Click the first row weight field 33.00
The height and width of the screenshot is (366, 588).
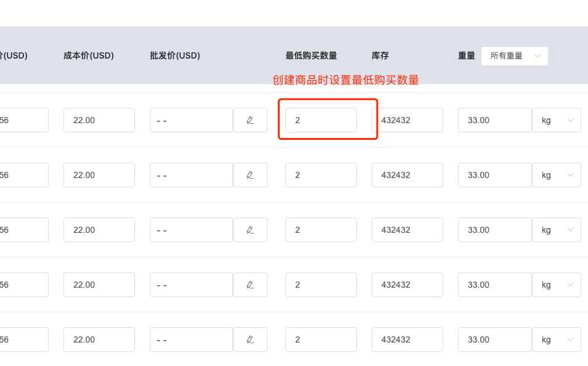pos(495,120)
